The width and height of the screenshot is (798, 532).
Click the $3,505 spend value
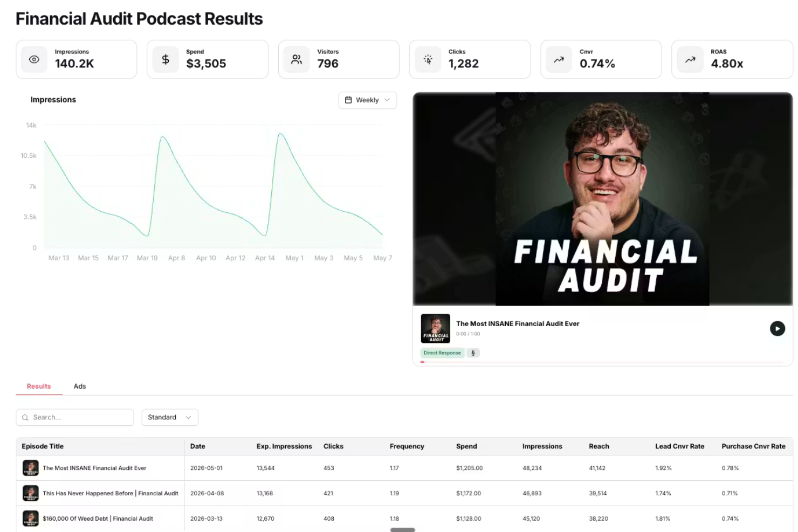pyautogui.click(x=206, y=64)
